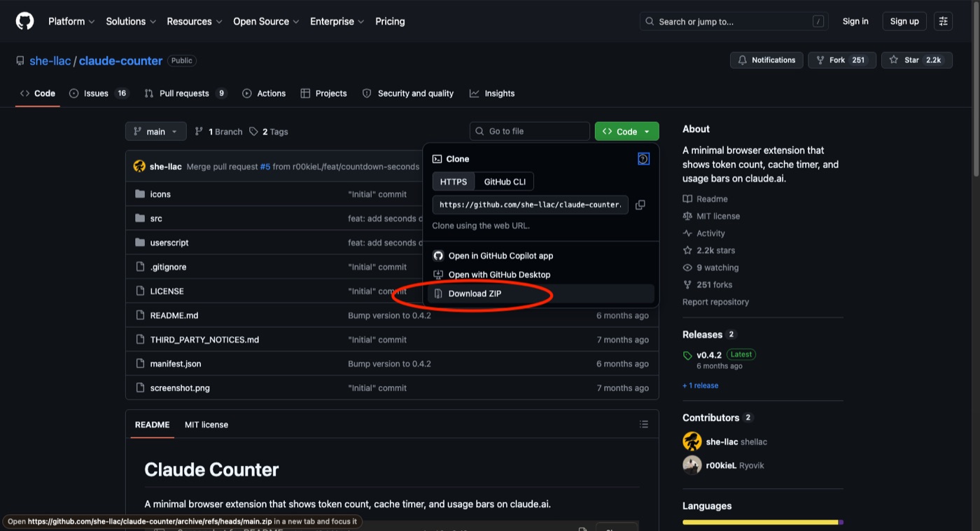Focus the Search or jump to field
Viewport: 980px width, 531px height.
734,21
